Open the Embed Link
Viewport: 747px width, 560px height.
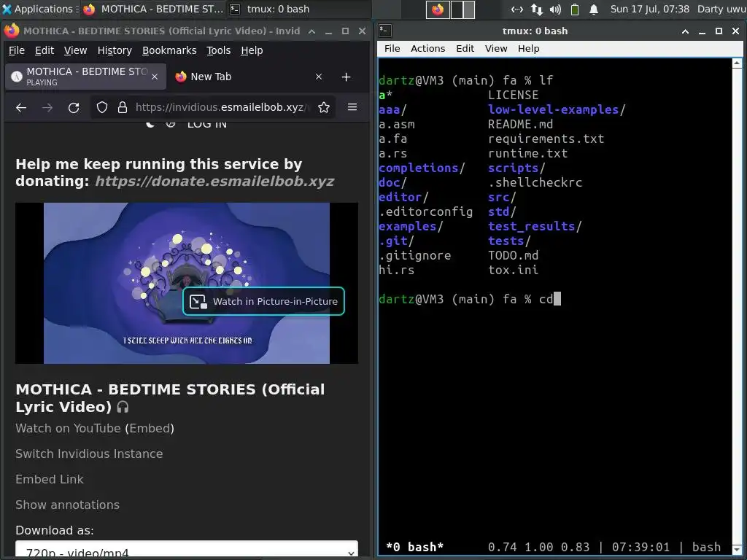[50, 480]
